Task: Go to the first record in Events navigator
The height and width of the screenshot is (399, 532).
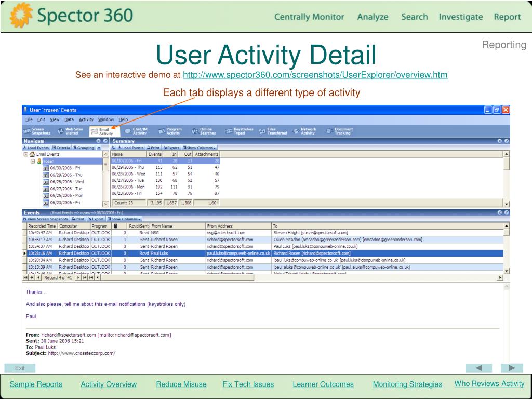Action: point(25,277)
